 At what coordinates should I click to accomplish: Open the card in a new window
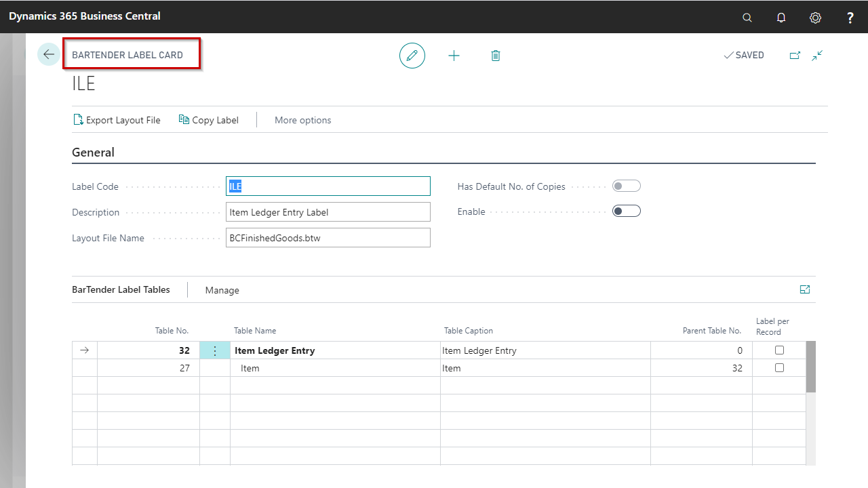click(795, 56)
